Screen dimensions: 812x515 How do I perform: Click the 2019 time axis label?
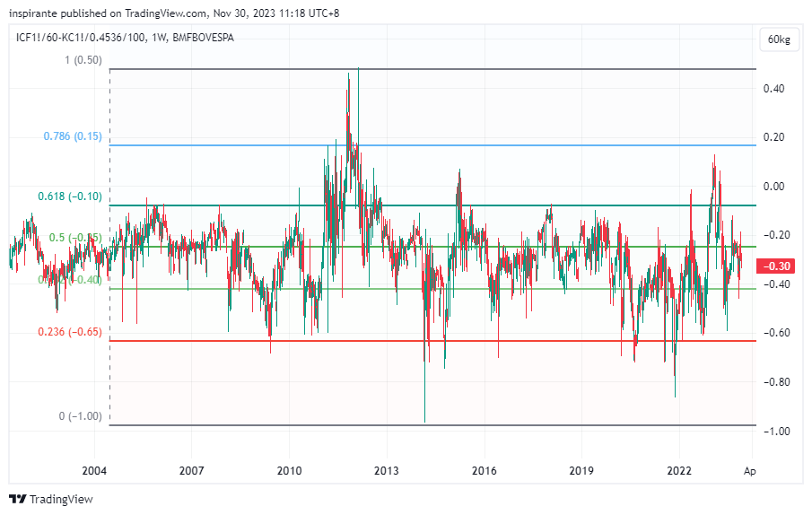(581, 470)
